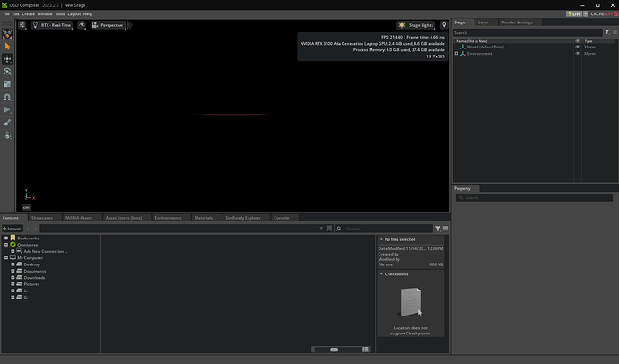Click the physics placement tool icon
The image size is (619, 364).
tap(7, 135)
